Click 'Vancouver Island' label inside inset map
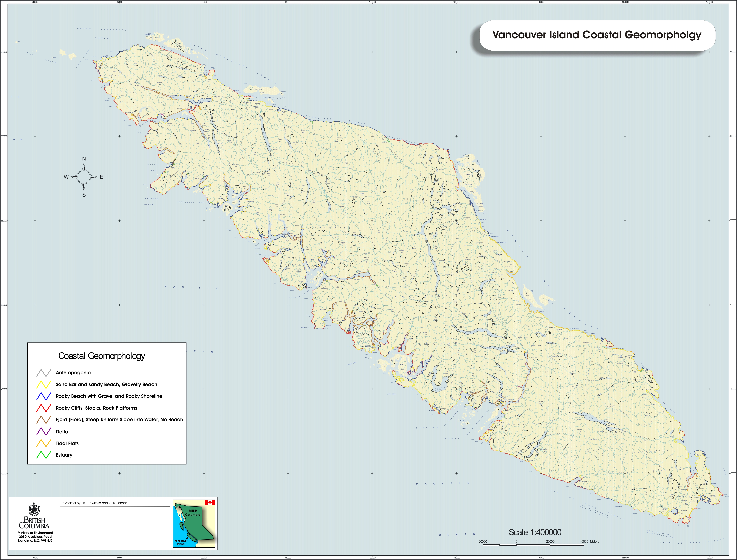737x560 pixels. pyautogui.click(x=181, y=542)
